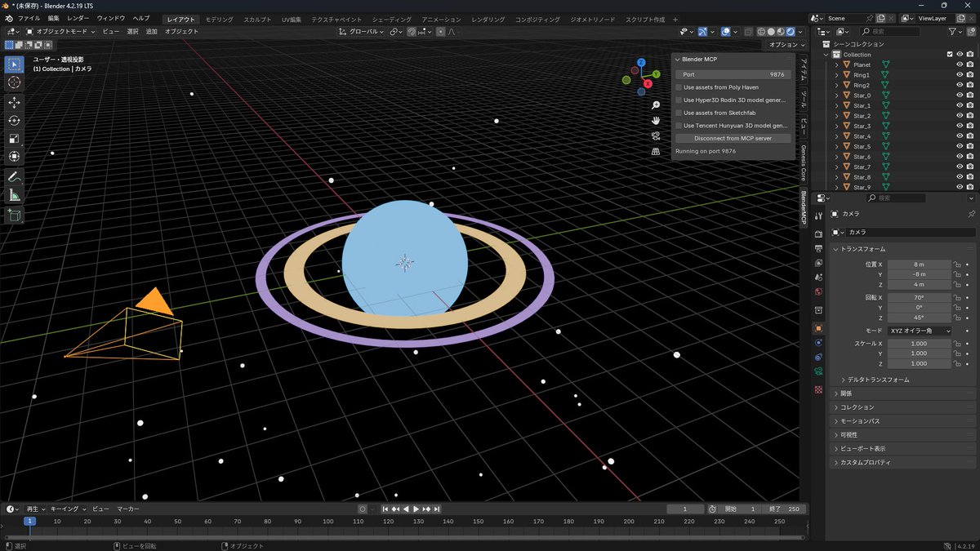Click the zoom magnifier in the viewport
The width and height of the screenshot is (980, 551).
point(656,105)
